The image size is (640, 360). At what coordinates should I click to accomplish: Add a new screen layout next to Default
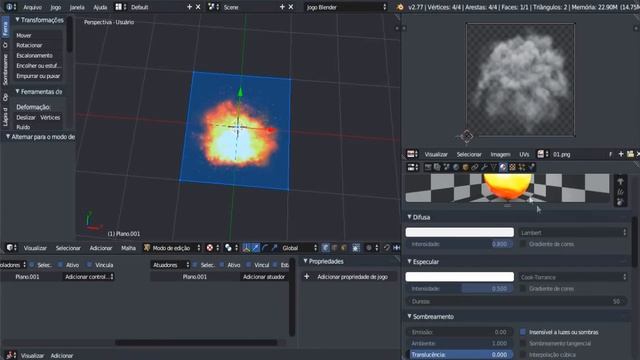point(189,7)
